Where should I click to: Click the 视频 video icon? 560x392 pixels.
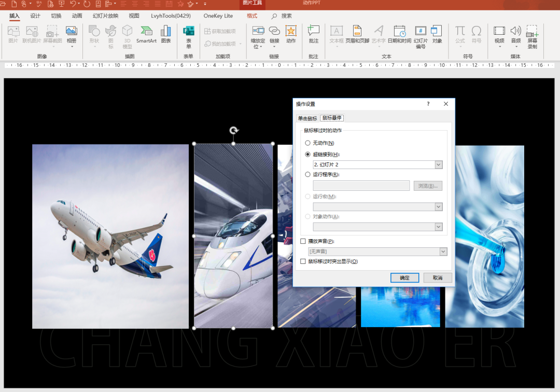pos(499,32)
